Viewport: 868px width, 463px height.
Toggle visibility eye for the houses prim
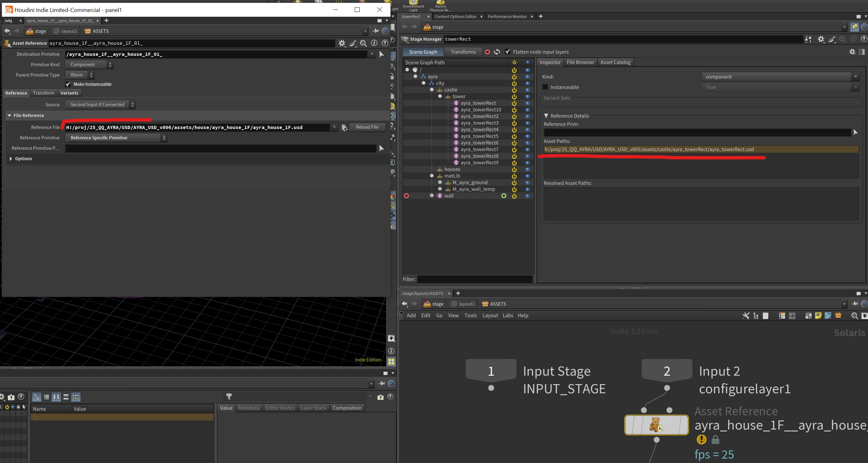[x=527, y=169]
